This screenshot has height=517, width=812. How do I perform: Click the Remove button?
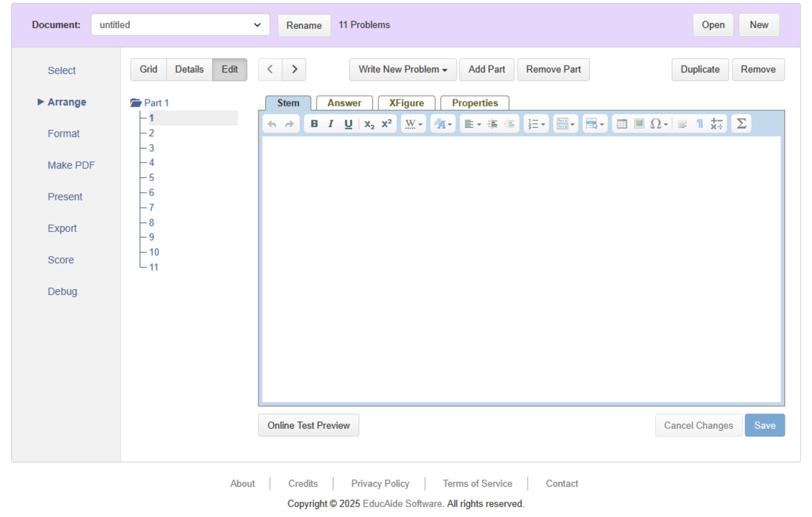[x=758, y=69]
